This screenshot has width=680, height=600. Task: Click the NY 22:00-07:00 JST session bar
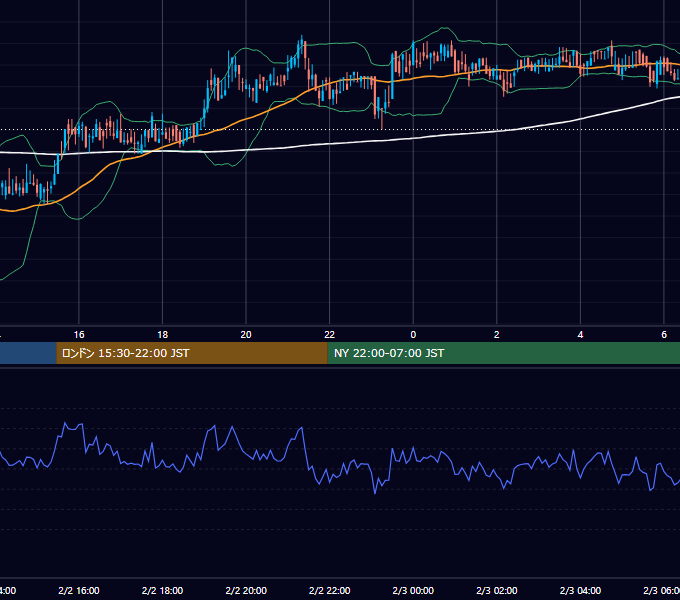coord(503,353)
